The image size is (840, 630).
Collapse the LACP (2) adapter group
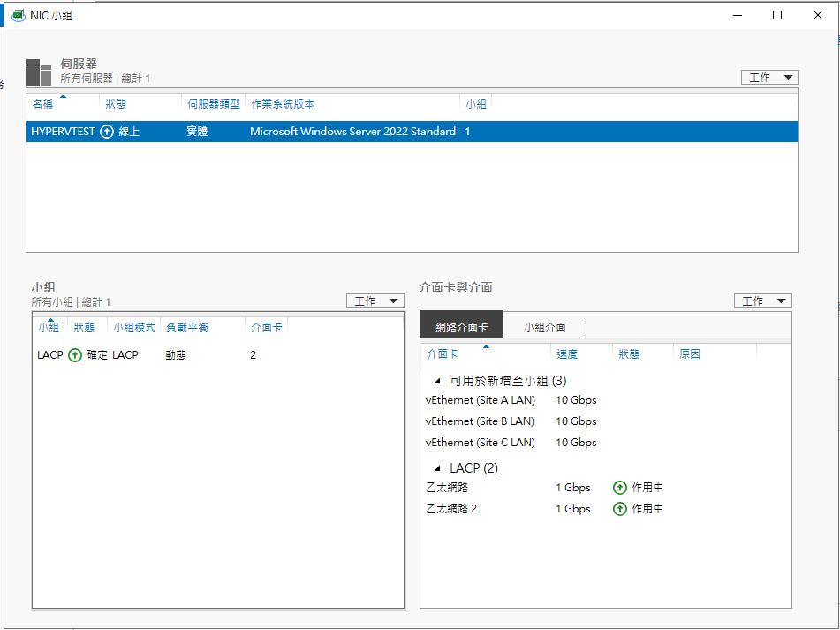pos(437,468)
